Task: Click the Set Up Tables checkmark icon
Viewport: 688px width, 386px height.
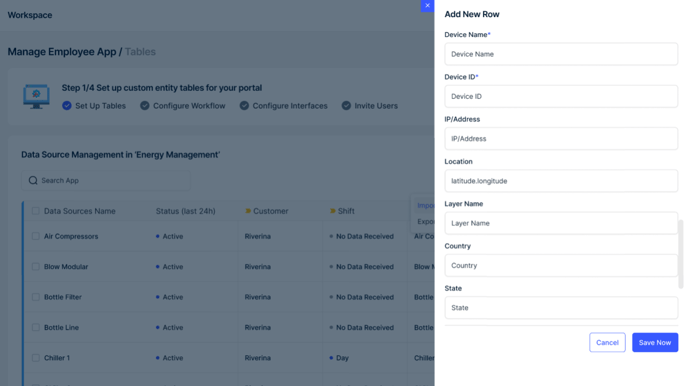Action: point(67,106)
